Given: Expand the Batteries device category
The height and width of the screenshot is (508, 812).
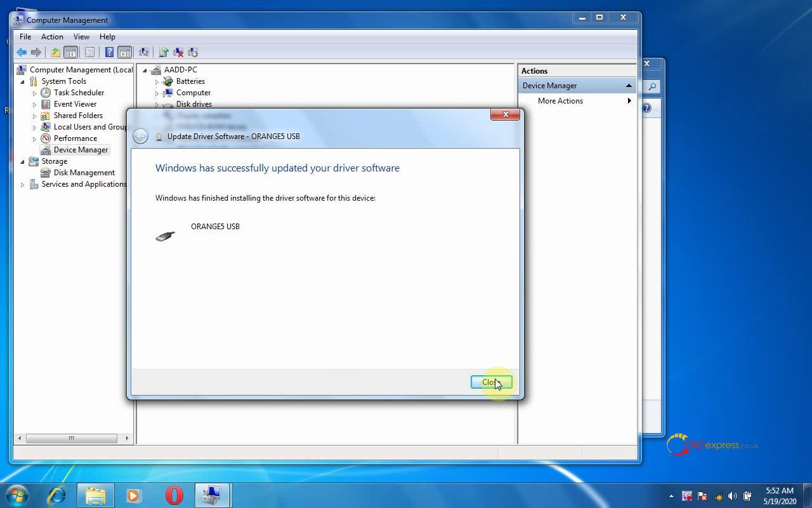Looking at the screenshot, I should coord(157,82).
